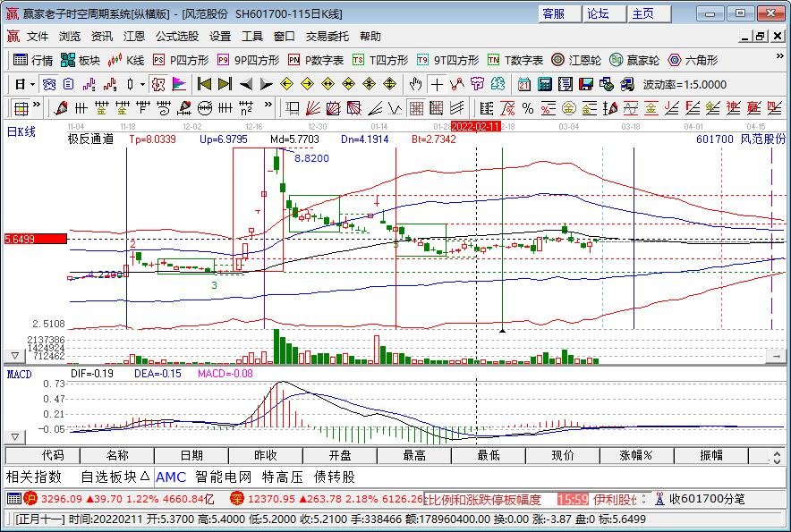Open the 帮助 menu
791x532 pixels.
point(370,37)
